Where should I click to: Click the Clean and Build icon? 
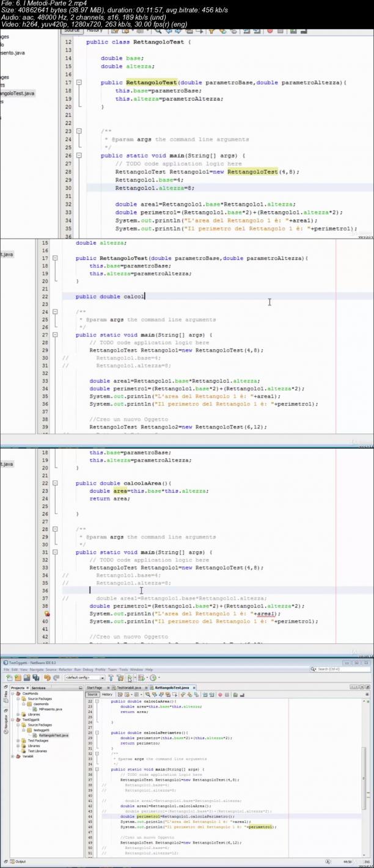(120, 678)
